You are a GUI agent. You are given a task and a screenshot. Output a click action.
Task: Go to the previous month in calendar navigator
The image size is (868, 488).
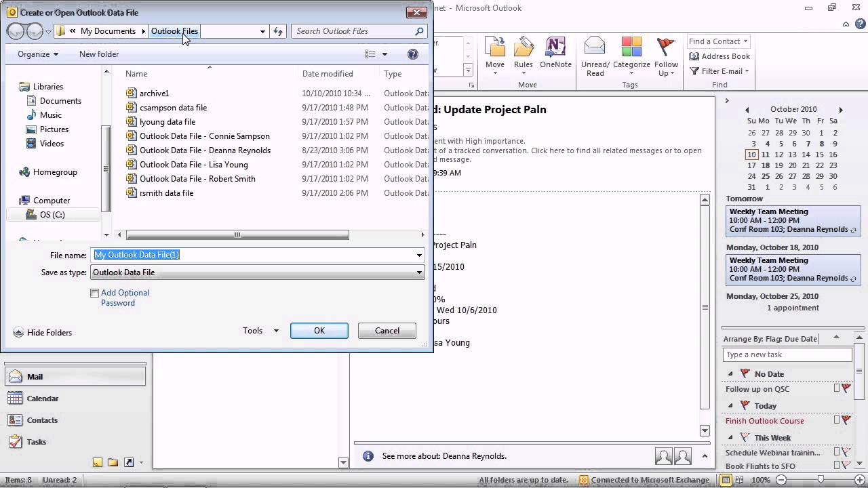tap(747, 110)
